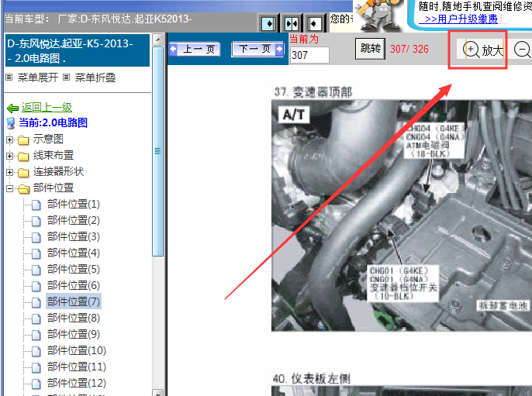Collapse the 部件位置 tree node
The image size is (532, 396).
(10, 188)
